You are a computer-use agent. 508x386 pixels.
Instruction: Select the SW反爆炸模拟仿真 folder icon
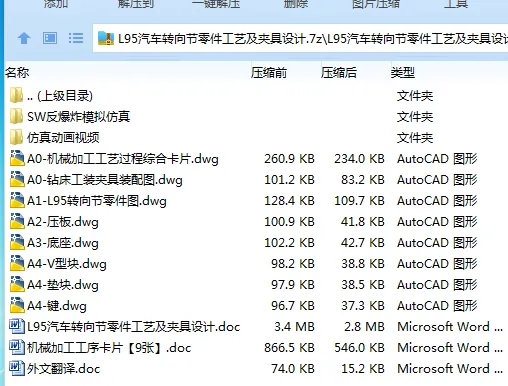coord(16,116)
